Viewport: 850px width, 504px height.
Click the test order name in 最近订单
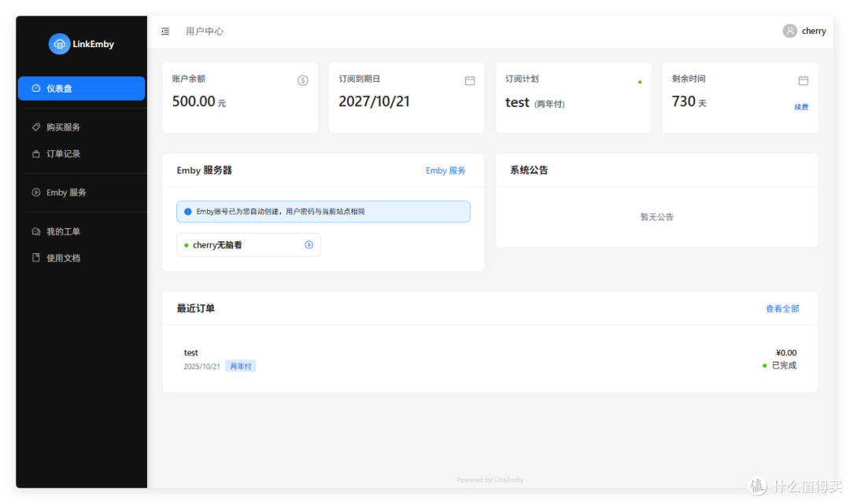click(190, 352)
